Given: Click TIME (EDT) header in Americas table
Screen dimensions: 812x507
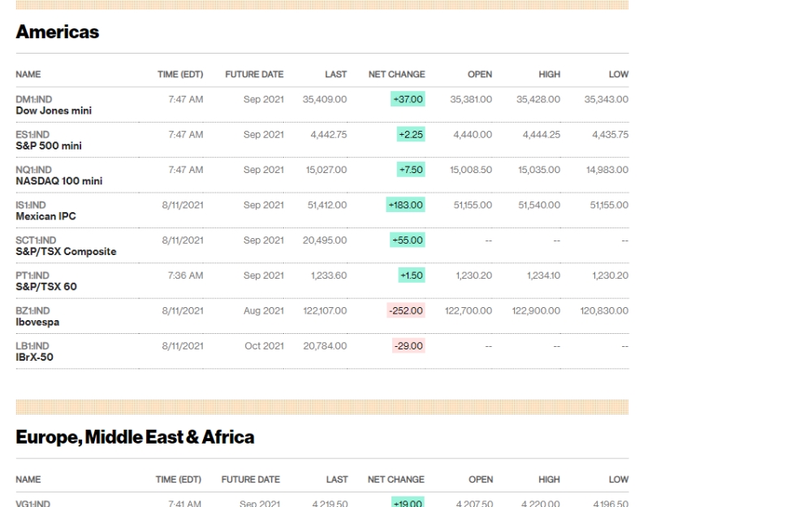Looking at the screenshot, I should pyautogui.click(x=180, y=74).
